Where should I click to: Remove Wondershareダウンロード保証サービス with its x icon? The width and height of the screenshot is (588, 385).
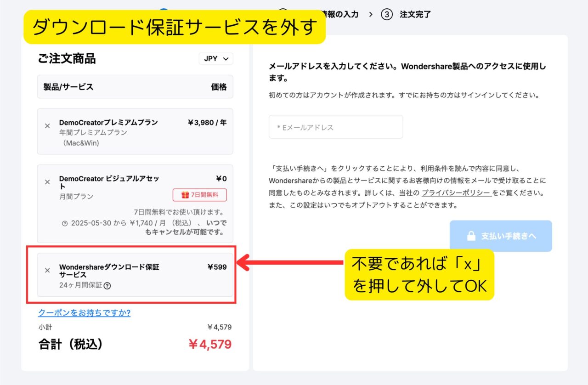click(47, 270)
